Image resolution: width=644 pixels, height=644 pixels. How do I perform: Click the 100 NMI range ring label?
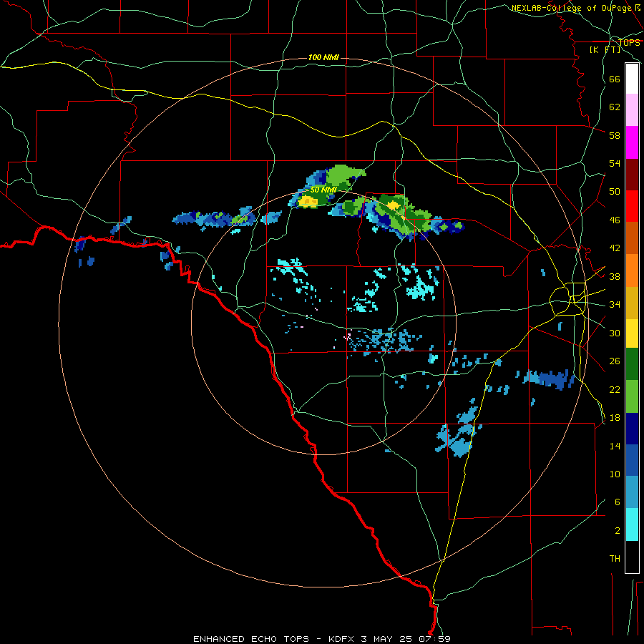pyautogui.click(x=323, y=57)
